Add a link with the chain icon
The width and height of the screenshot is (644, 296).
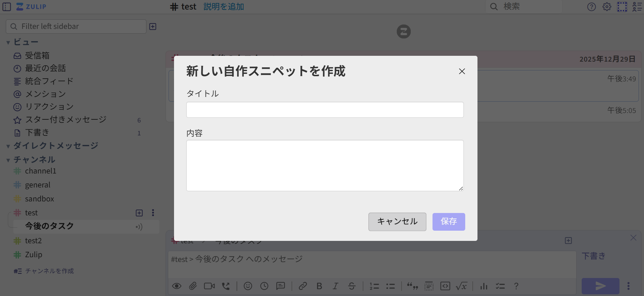tap(303, 286)
